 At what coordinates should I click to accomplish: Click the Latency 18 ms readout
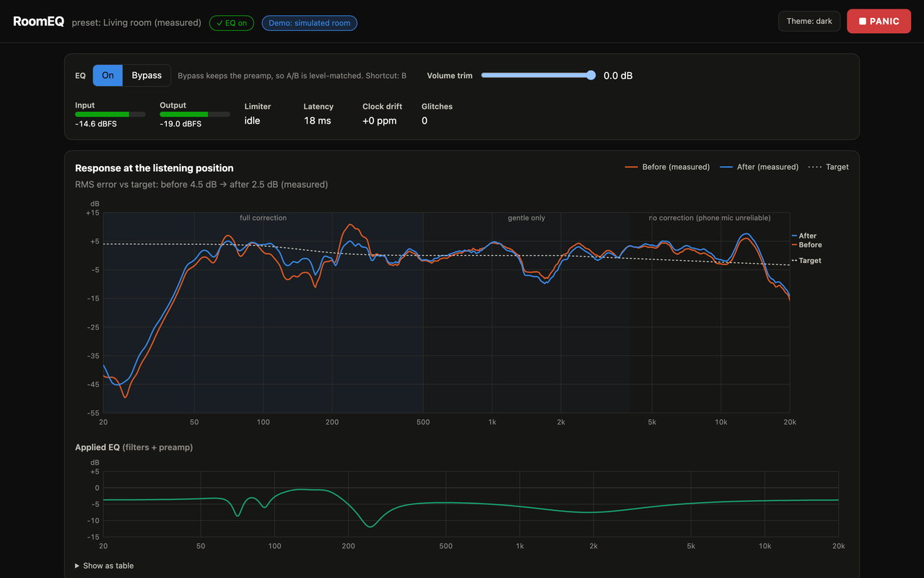click(x=318, y=121)
